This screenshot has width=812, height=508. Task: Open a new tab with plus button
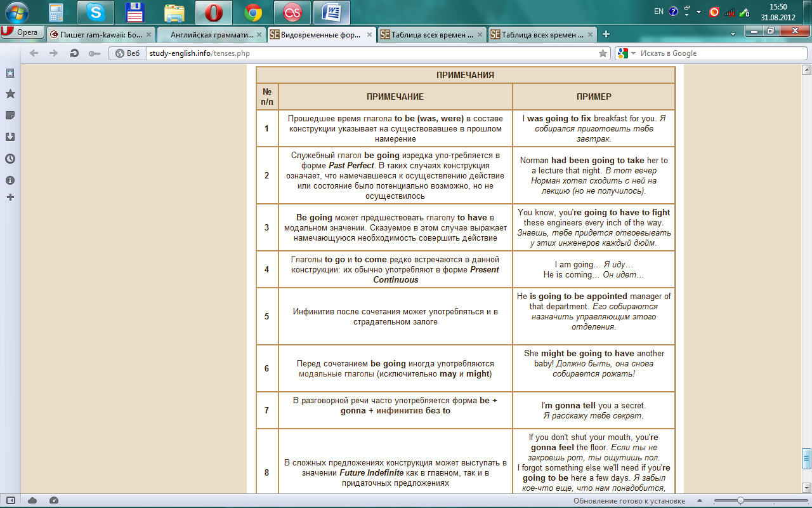(606, 34)
